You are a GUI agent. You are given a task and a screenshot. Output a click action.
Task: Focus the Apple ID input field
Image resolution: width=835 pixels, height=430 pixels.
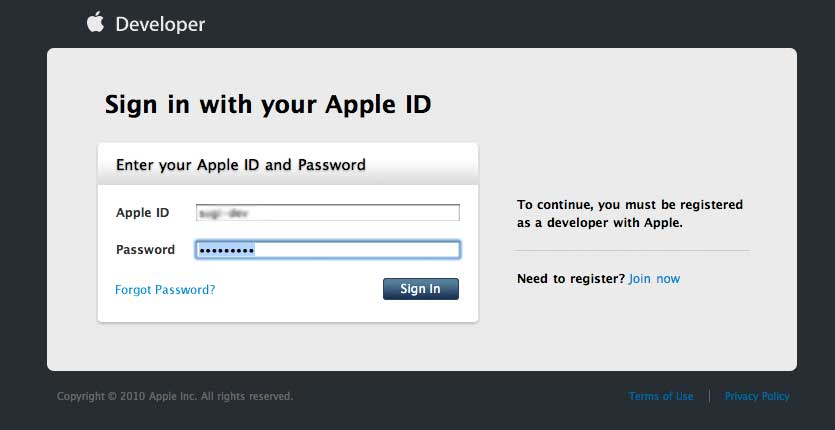click(x=327, y=213)
